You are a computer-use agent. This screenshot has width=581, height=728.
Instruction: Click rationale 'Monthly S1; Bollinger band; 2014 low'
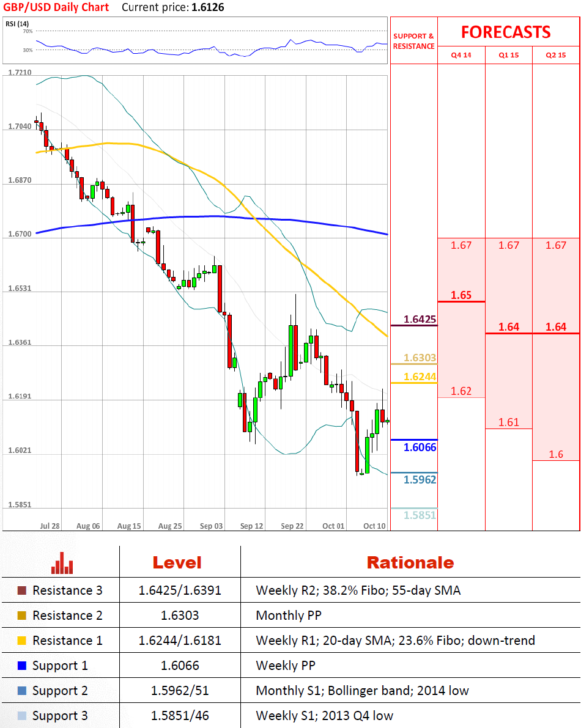pos(362,691)
